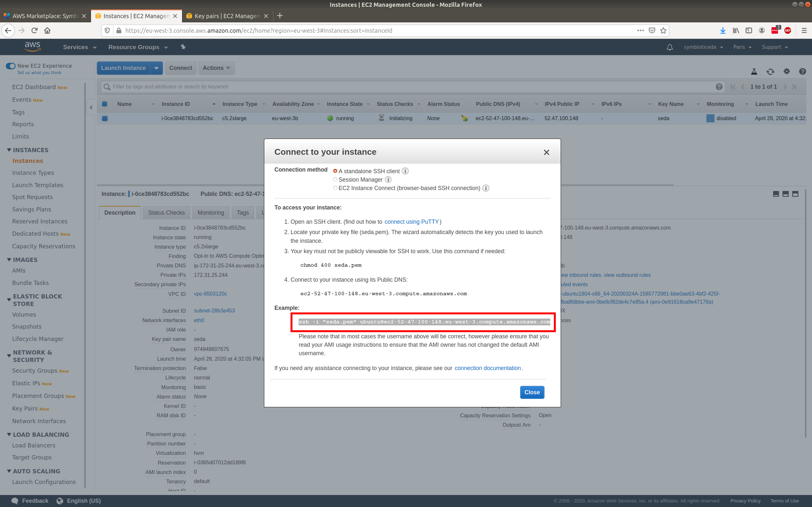Toggle the New EC2 Experience switch

coord(11,66)
